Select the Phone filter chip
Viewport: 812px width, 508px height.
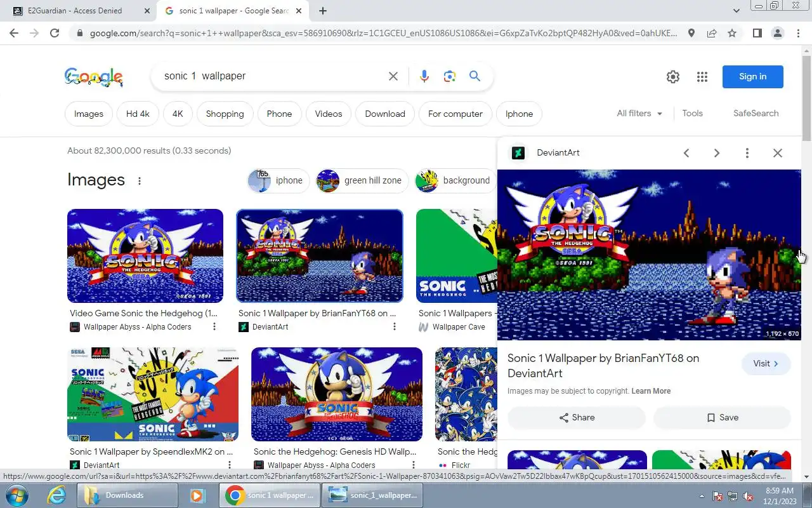click(279, 114)
